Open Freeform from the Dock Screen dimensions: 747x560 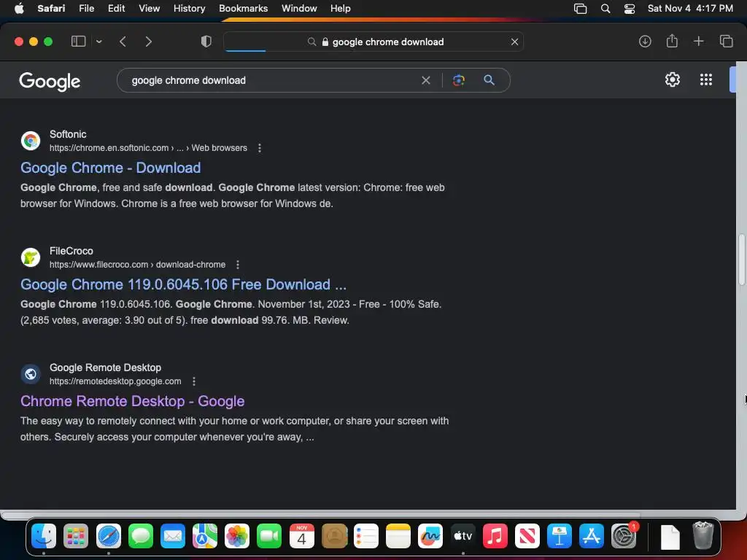click(x=430, y=536)
